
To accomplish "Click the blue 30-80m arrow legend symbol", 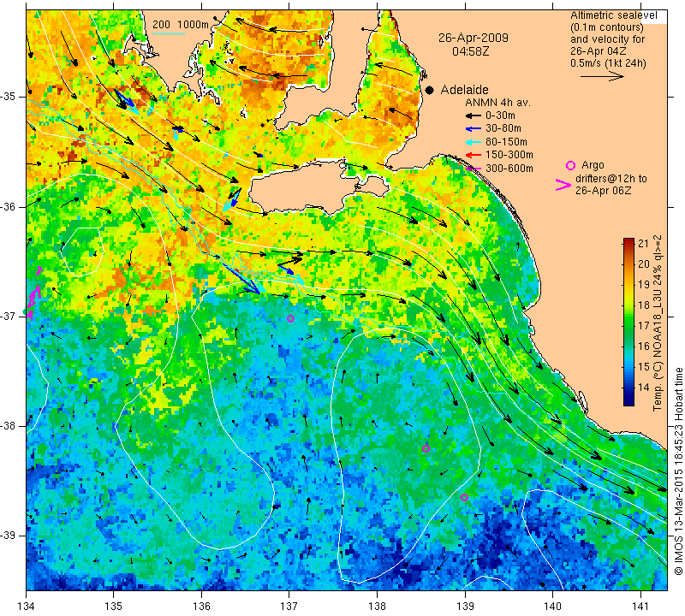I will [473, 129].
